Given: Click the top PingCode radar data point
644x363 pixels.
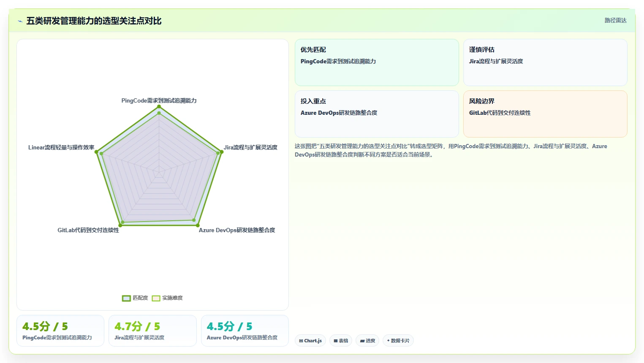Looking at the screenshot, I should (x=159, y=106).
